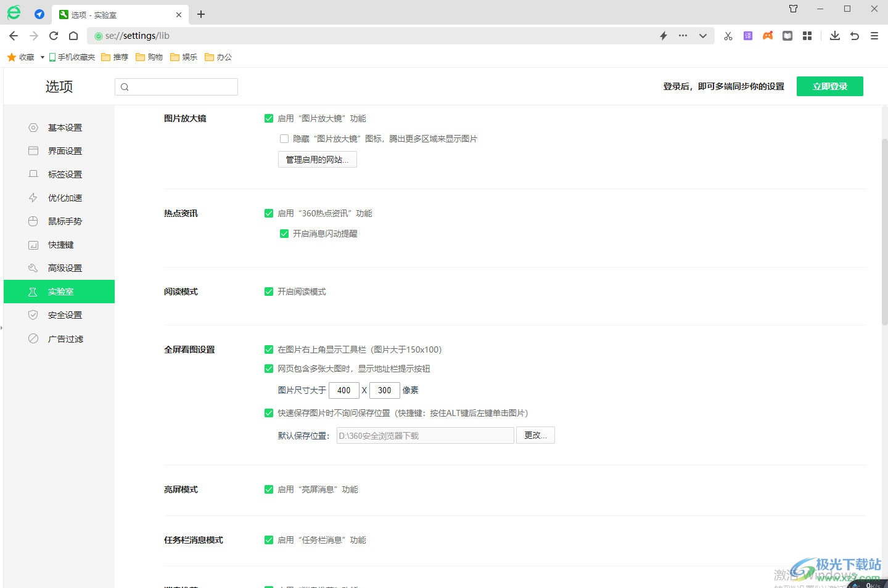
Task: Click the 管理启用的网站... button
Action: click(318, 160)
